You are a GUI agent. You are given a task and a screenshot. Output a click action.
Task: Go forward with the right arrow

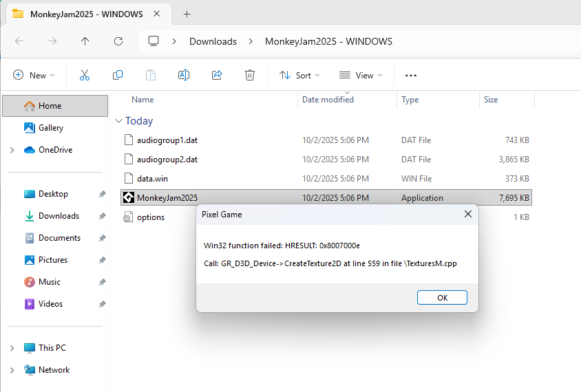point(52,41)
